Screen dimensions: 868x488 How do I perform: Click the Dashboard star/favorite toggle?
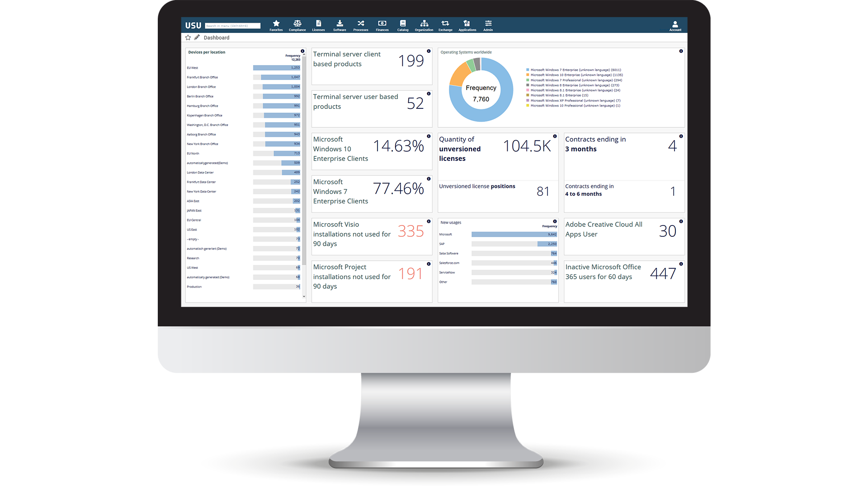click(189, 37)
